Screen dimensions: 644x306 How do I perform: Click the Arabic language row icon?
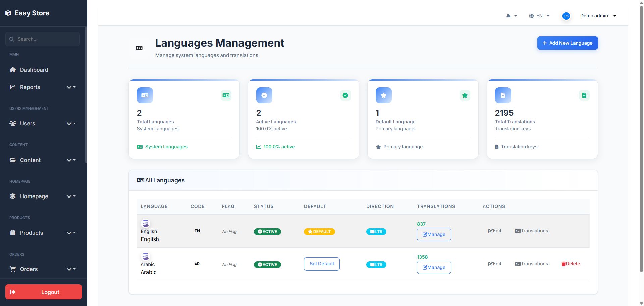(146, 256)
